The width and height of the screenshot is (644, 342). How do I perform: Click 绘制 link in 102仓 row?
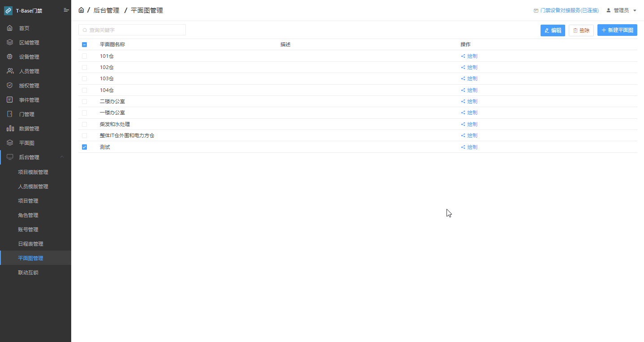(x=472, y=68)
